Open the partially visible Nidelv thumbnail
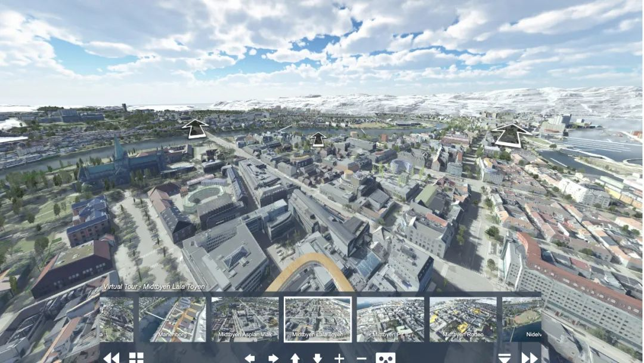644x363 pixels. pos(521,319)
